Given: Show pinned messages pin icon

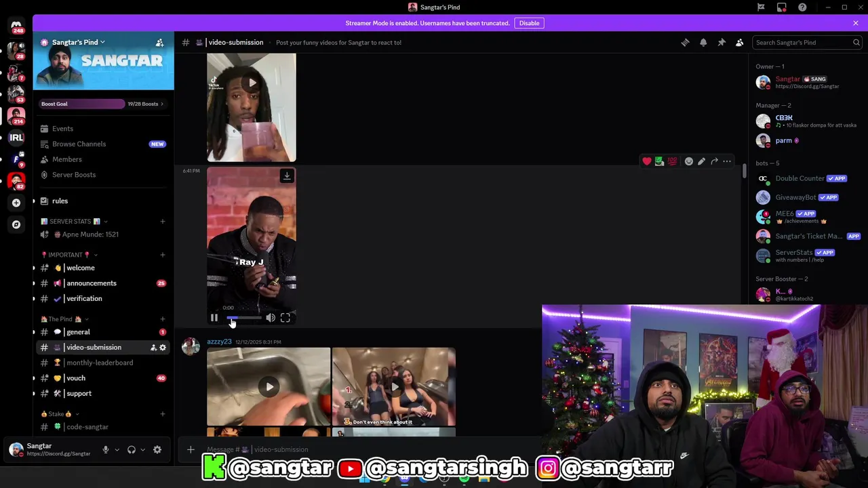Looking at the screenshot, I should (x=722, y=43).
